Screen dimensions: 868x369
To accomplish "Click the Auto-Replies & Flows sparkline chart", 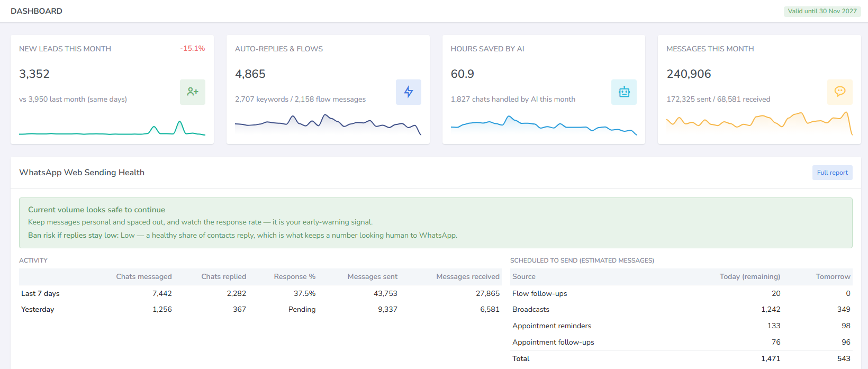I will click(328, 125).
